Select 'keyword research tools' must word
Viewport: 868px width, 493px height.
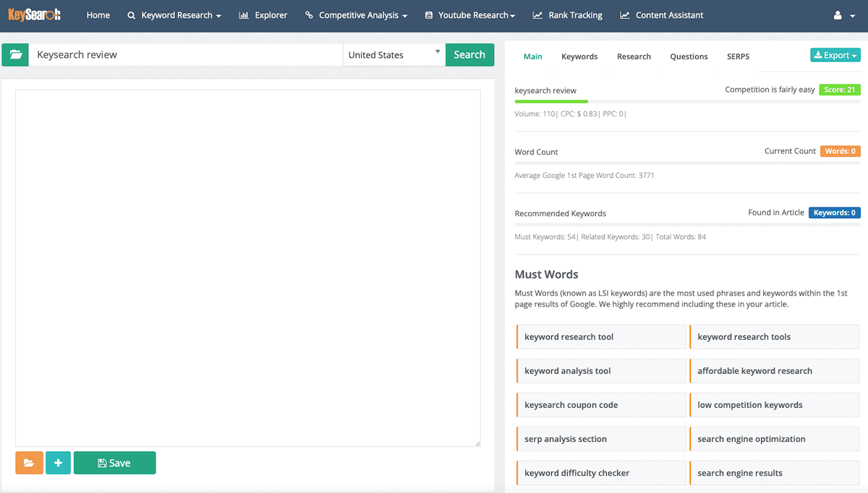(774, 337)
